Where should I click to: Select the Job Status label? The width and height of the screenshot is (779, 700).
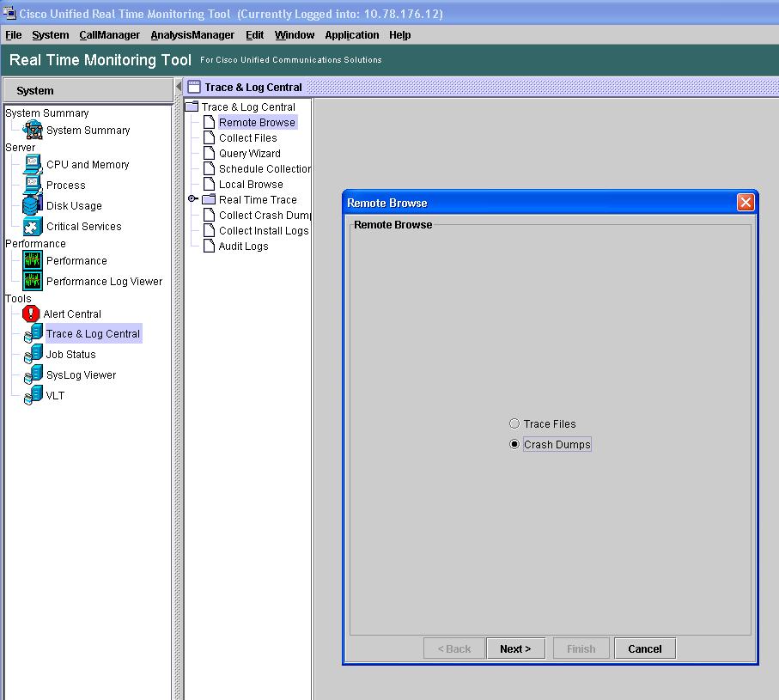click(x=70, y=354)
